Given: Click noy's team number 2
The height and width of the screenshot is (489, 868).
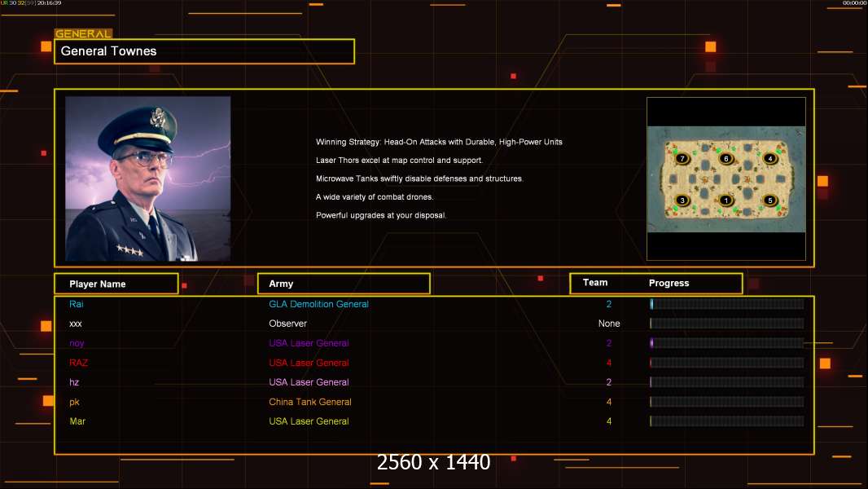Looking at the screenshot, I should [609, 343].
